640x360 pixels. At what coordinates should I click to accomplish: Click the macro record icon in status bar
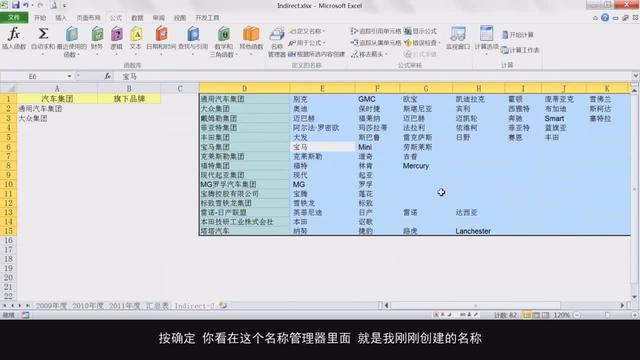click(25, 315)
